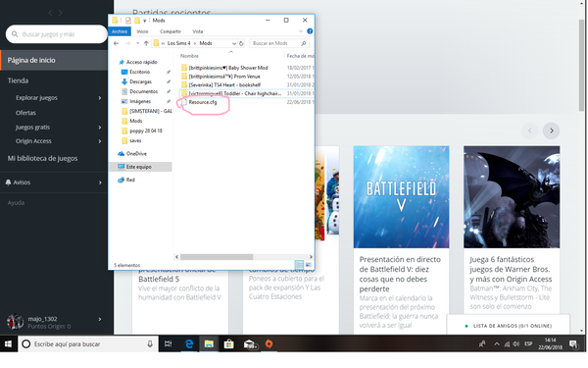Open the network icon in system tray
The width and height of the screenshot is (588, 368).
507,344
